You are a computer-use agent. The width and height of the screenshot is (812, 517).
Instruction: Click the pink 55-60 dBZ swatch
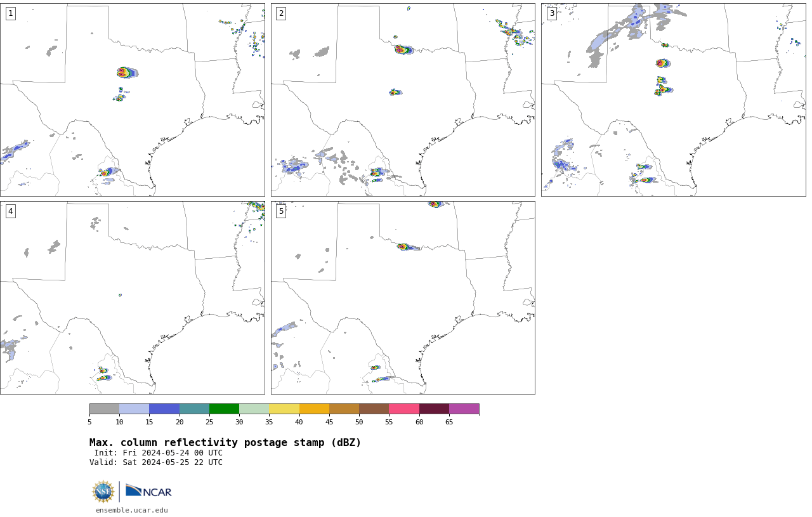pyautogui.click(x=404, y=409)
